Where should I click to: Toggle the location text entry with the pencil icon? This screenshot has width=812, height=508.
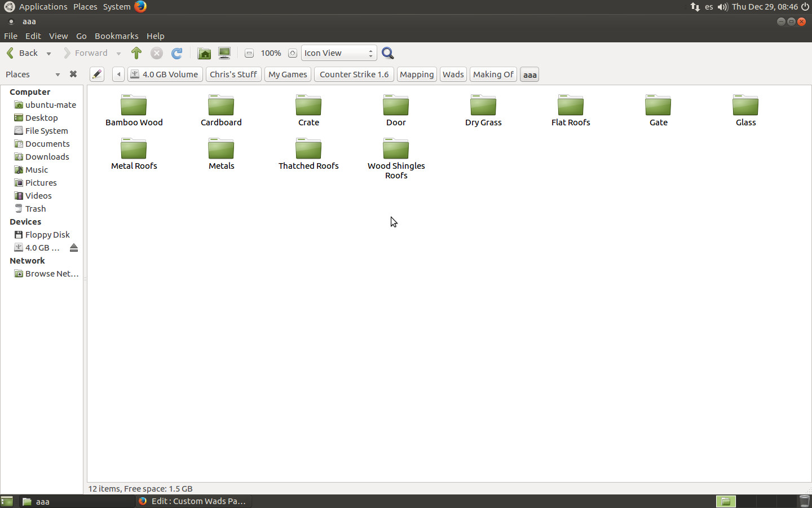pyautogui.click(x=96, y=74)
